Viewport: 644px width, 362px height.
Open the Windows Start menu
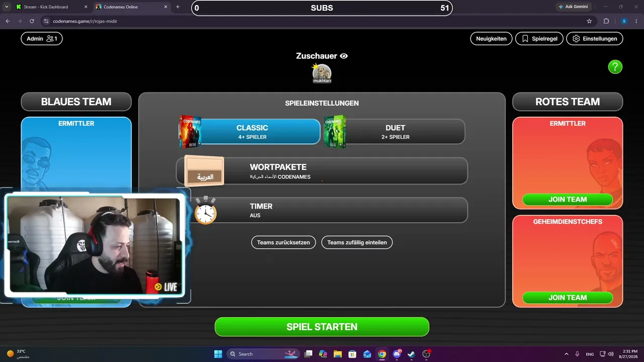tap(218, 354)
